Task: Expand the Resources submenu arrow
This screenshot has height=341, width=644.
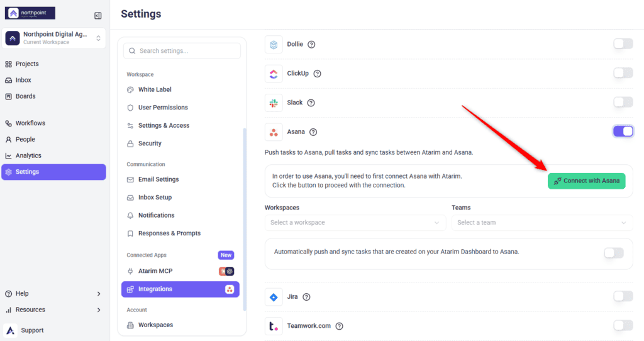Action: click(x=99, y=310)
